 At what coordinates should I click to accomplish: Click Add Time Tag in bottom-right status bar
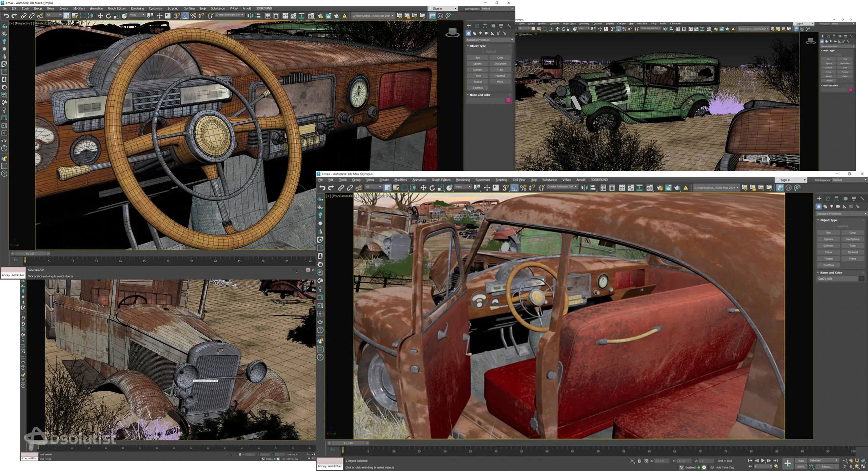(725, 468)
